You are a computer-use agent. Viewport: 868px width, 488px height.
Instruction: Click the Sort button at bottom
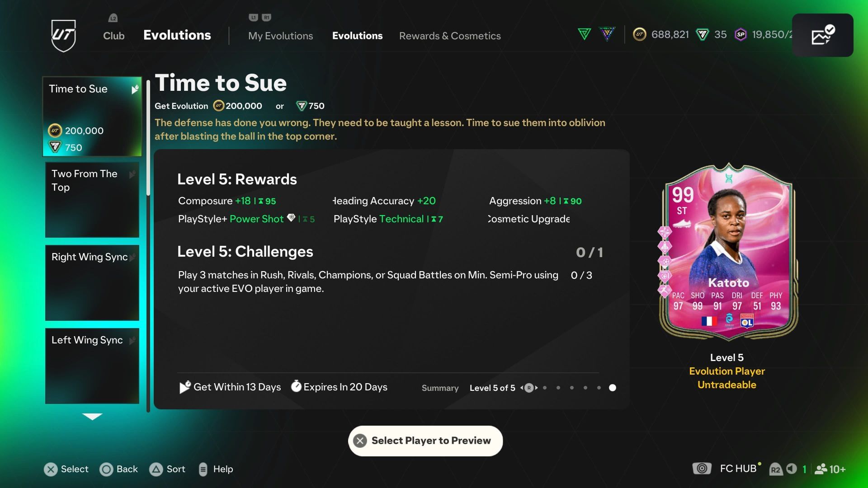[x=167, y=469]
